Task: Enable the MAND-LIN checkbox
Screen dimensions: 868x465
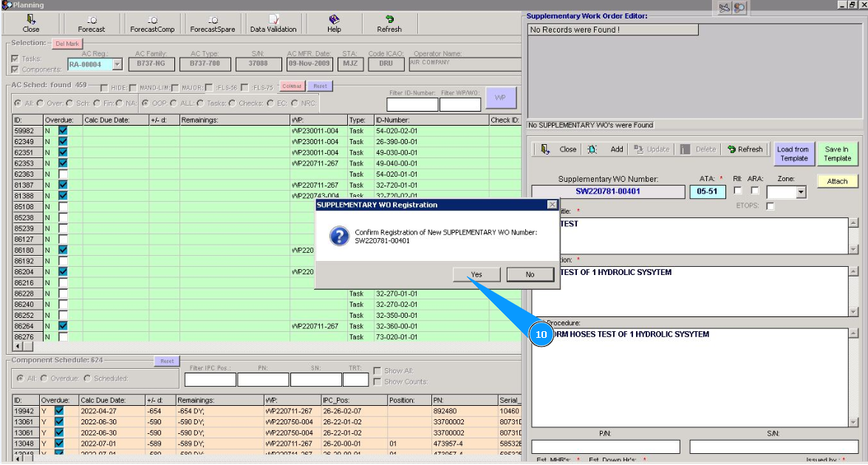Action: (133, 87)
